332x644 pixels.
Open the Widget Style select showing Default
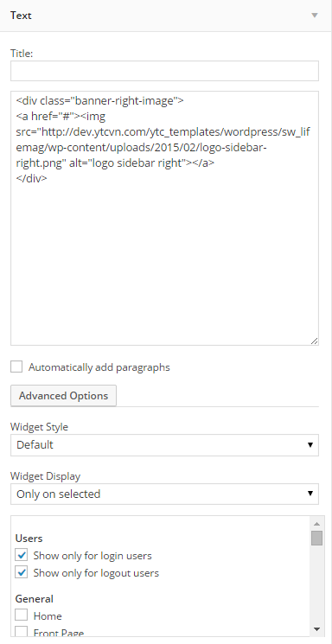tap(164, 445)
